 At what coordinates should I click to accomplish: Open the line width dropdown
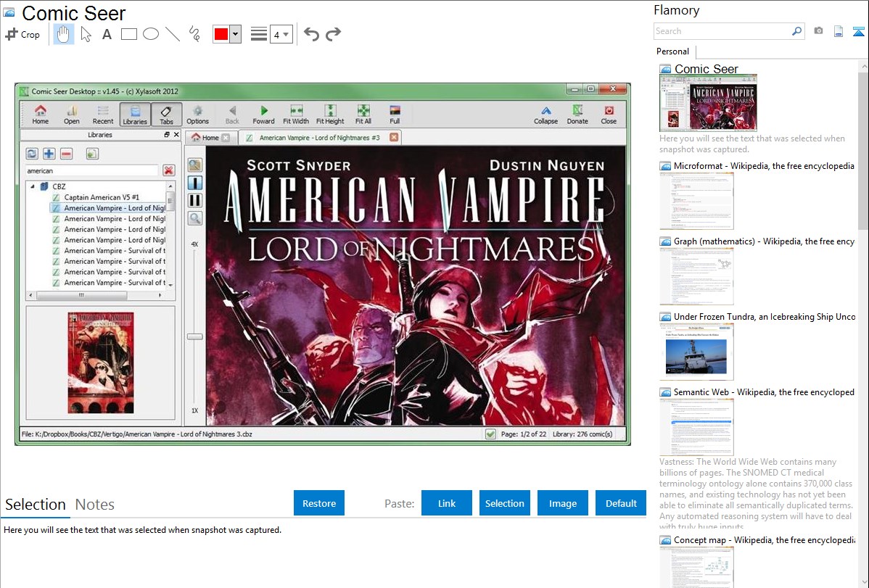[281, 34]
